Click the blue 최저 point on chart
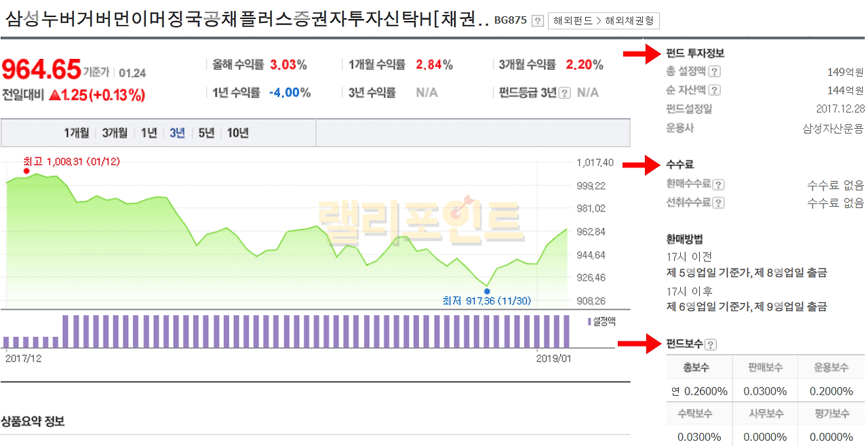The width and height of the screenshot is (868, 446). pyautogui.click(x=487, y=291)
